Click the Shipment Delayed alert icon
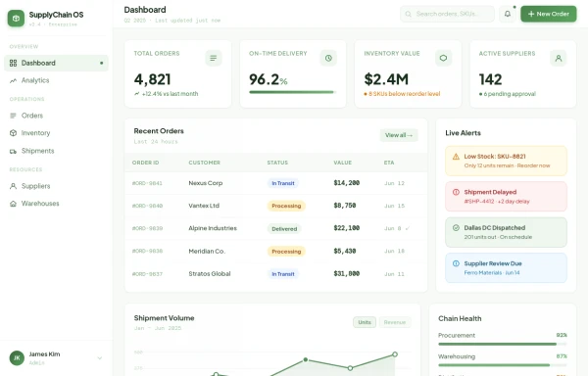The image size is (588, 376). [x=456, y=192]
